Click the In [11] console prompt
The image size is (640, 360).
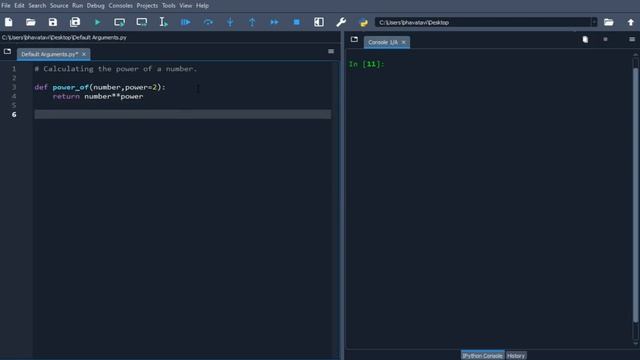click(367, 64)
